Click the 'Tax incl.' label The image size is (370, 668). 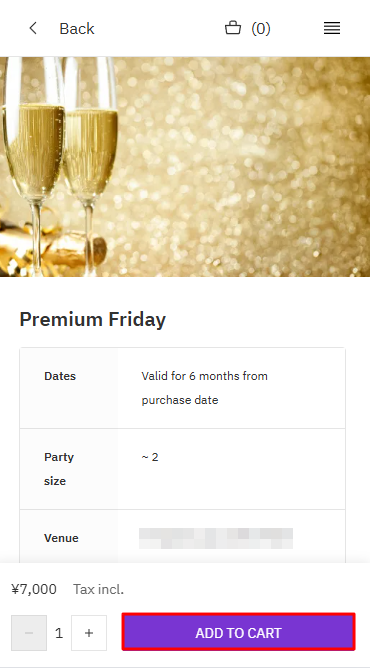pos(98,589)
